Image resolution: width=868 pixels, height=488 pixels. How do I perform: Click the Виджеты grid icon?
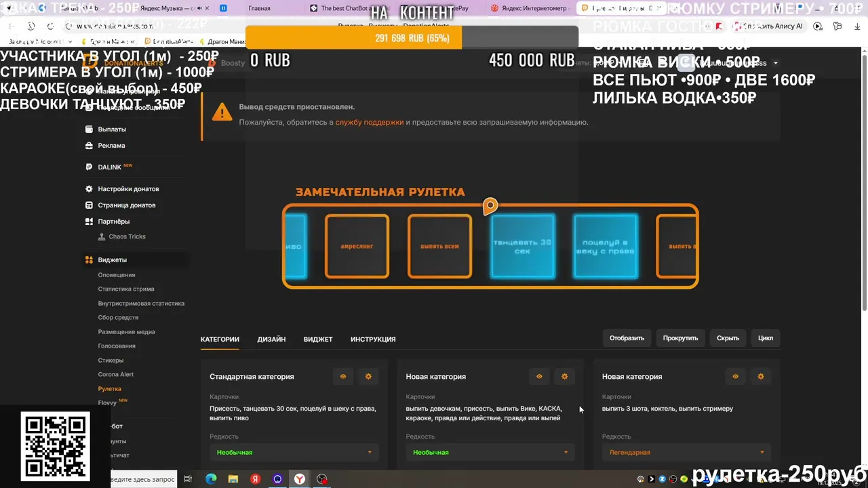pos(89,260)
